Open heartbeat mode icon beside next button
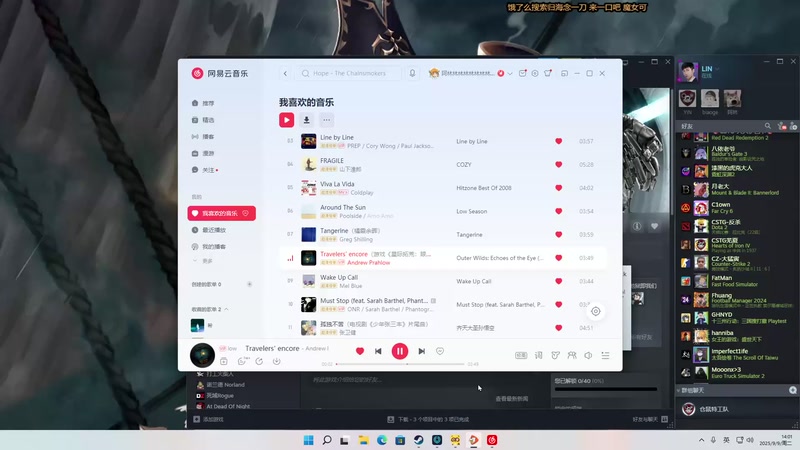Image resolution: width=800 pixels, height=450 pixels. [440, 351]
